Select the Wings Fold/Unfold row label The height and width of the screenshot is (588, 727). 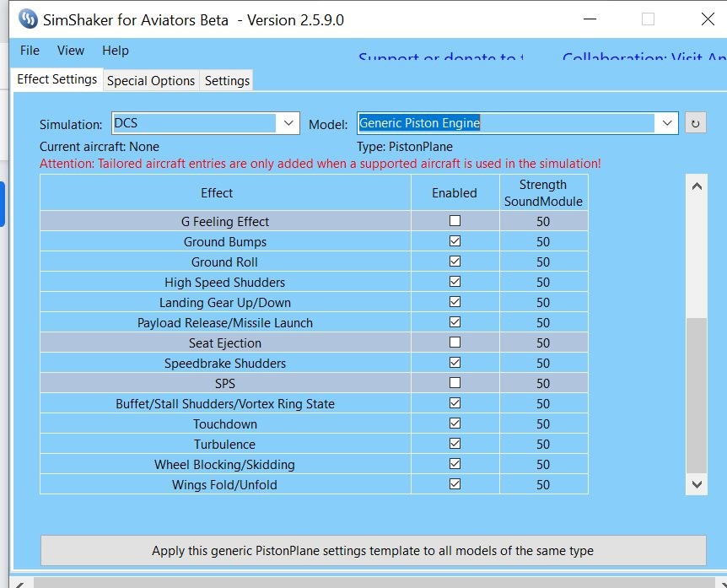click(225, 484)
